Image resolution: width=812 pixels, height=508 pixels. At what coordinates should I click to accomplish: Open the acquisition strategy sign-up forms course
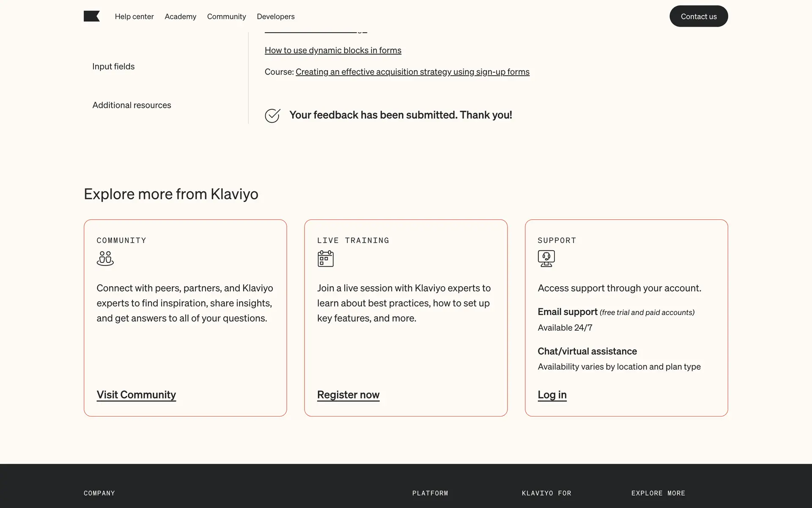pos(412,72)
